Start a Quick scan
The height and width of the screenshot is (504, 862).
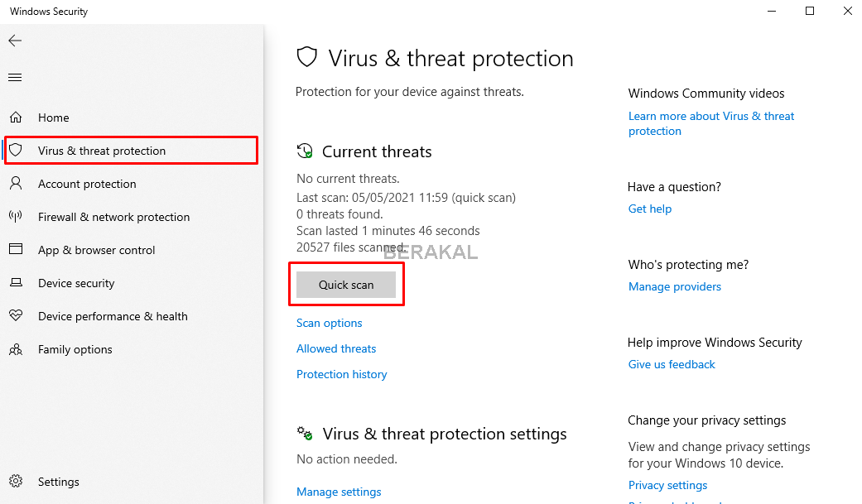pyautogui.click(x=346, y=285)
